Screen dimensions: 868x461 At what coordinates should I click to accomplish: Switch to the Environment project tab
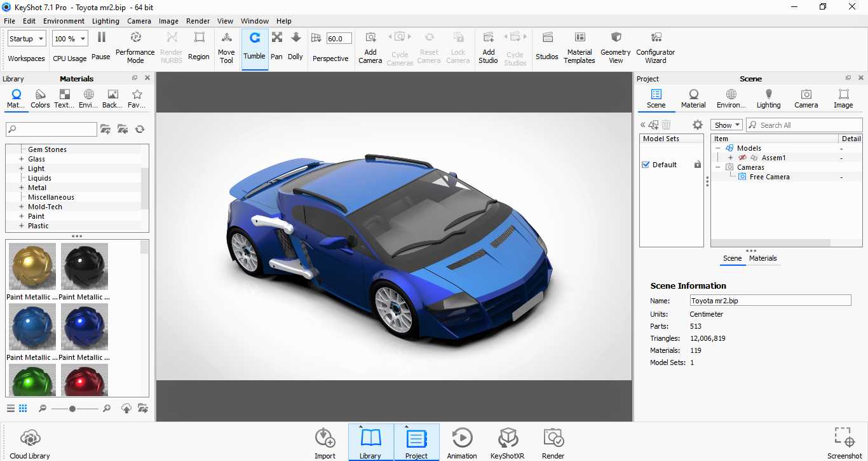point(731,99)
